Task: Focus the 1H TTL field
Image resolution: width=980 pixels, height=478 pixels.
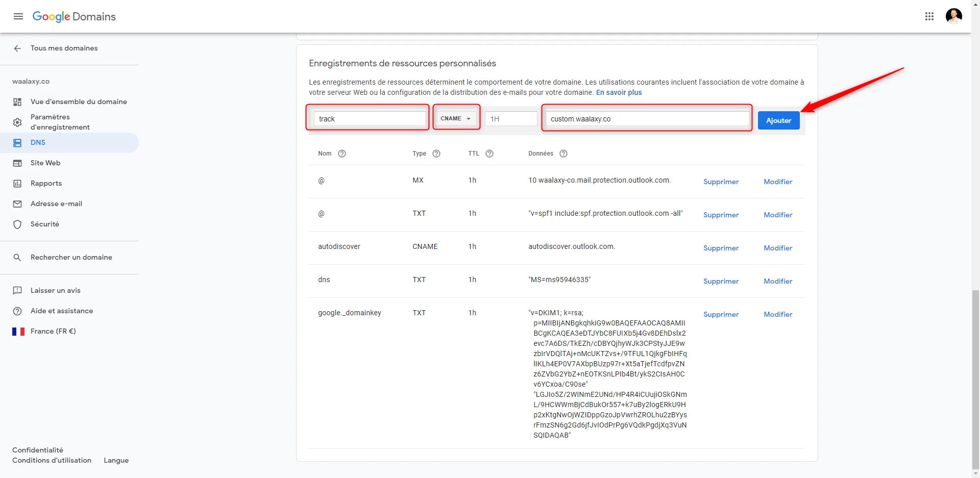Action: (x=511, y=119)
